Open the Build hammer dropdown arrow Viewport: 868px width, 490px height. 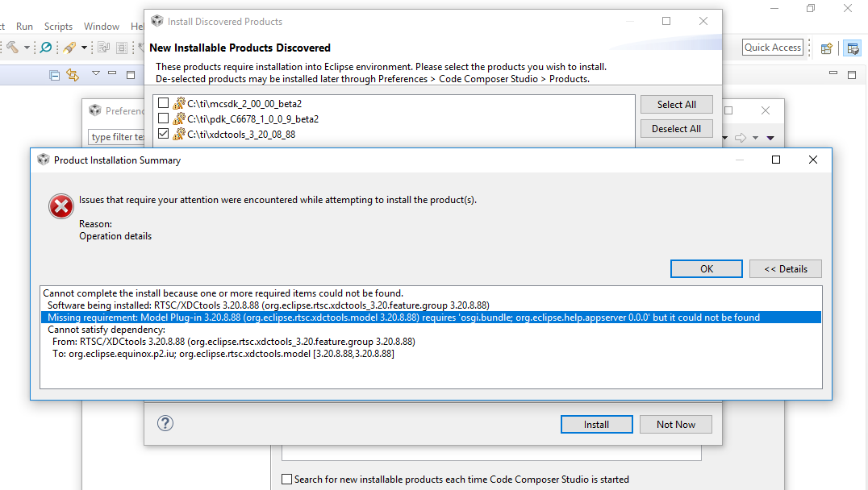(x=27, y=48)
